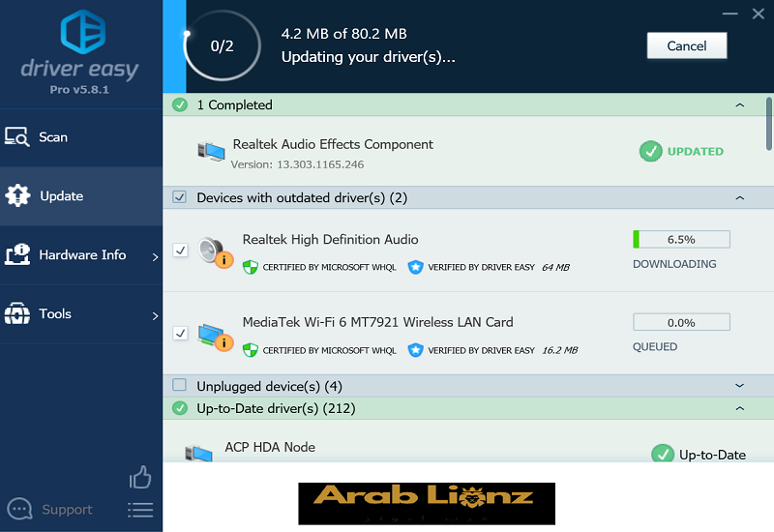Viewport: 774px width, 532px height.
Task: Click the 0/2 circular progress indicator
Action: (x=222, y=45)
